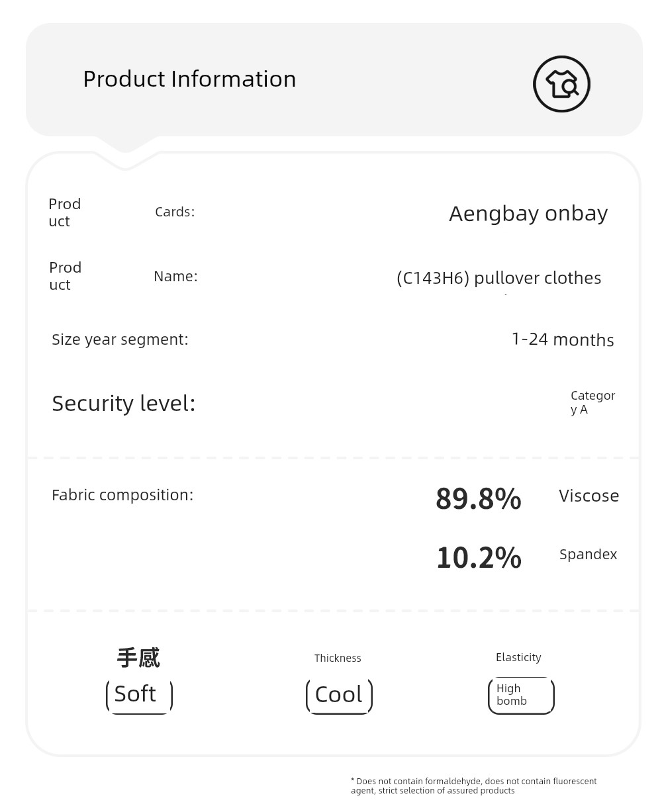
Task: Click the Fabric composition label
Action: pyautogui.click(x=122, y=495)
